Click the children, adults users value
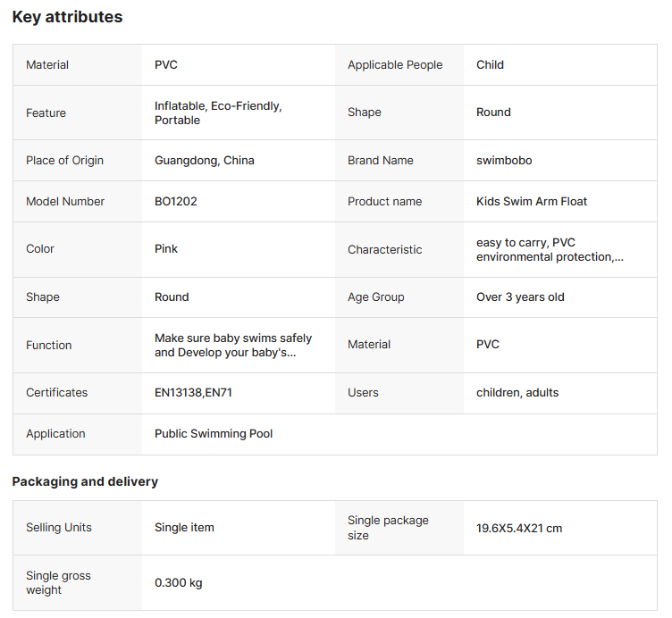Screen dimensions: 672x618 pos(517,393)
